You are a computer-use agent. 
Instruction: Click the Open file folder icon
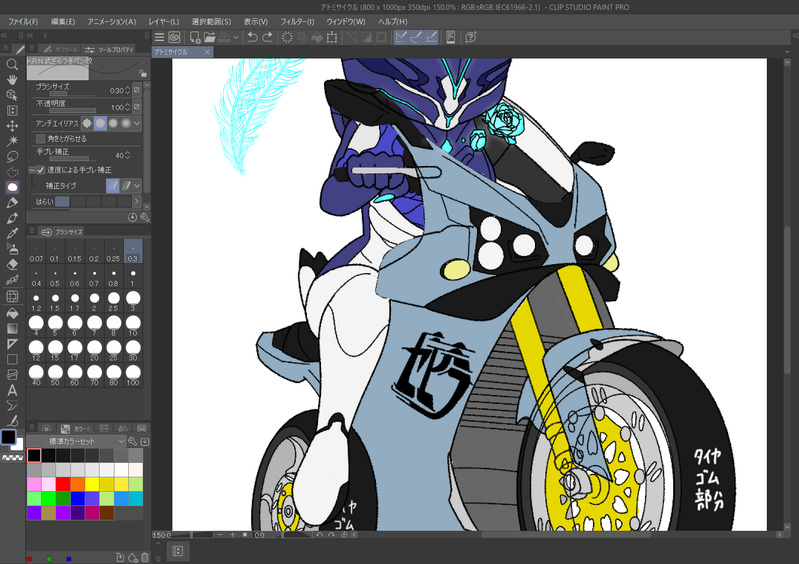[x=209, y=37]
